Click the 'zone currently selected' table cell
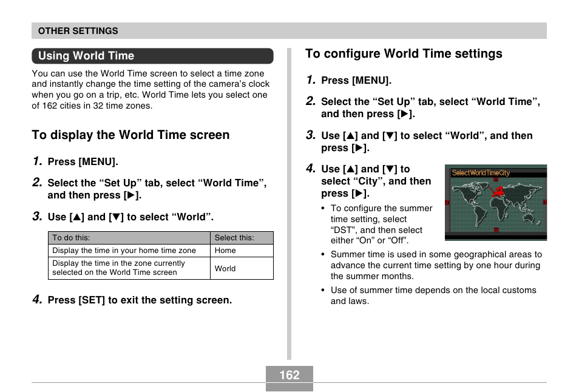Screen dimensions: 579x392 point(129,268)
